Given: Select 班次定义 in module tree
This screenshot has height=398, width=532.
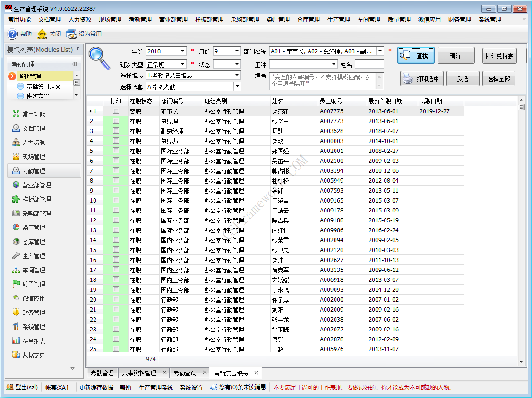Looking at the screenshot, I should pos(38,97).
